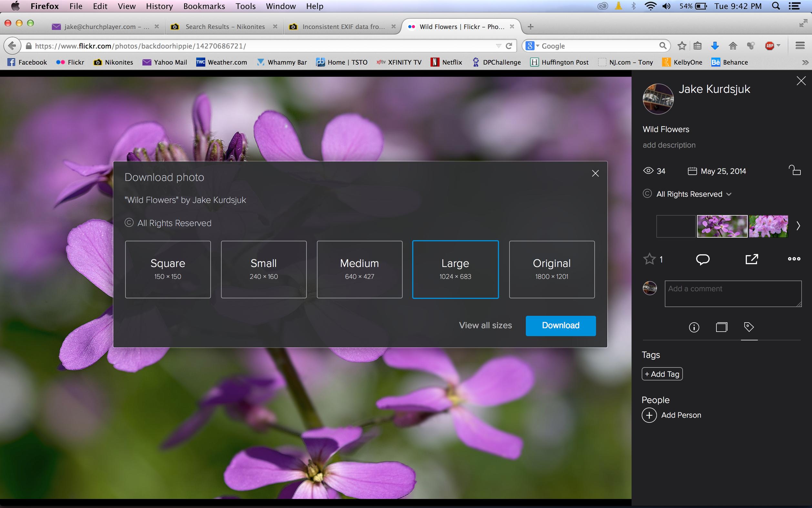
Task: Click the View all sizes link
Action: [485, 325]
